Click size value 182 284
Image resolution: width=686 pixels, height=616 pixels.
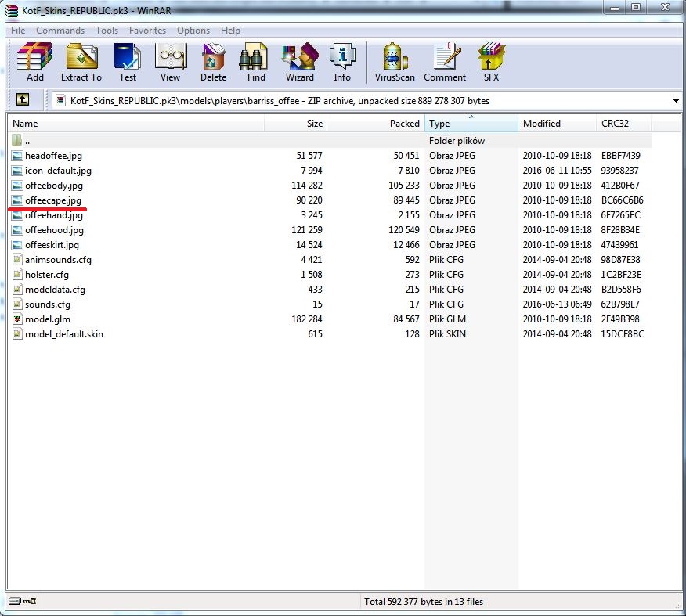[x=307, y=319]
